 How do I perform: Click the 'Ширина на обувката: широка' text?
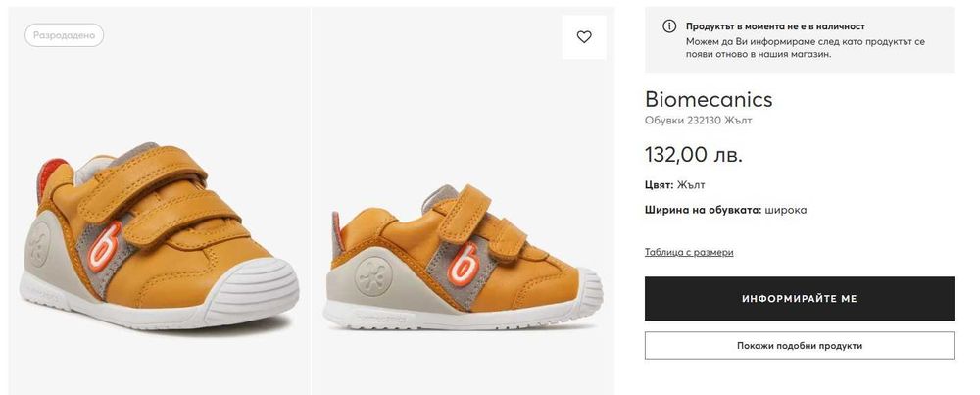coord(725,210)
